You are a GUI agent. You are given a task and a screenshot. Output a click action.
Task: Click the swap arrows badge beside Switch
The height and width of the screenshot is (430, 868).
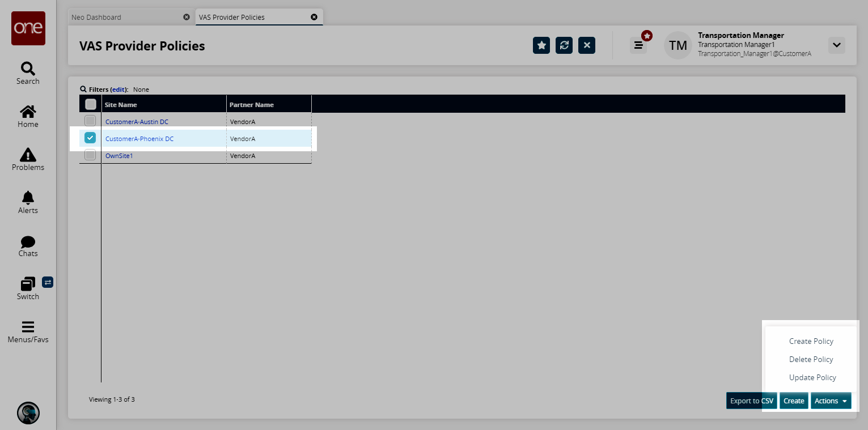coord(48,282)
